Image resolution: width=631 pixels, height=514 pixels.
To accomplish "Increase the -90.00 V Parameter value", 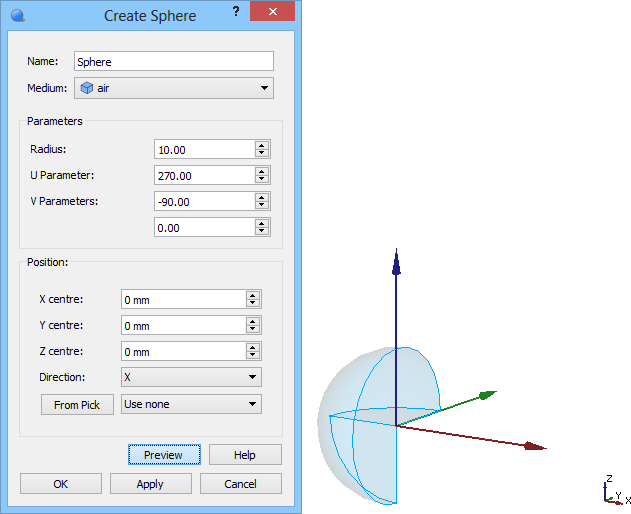I will [262, 197].
